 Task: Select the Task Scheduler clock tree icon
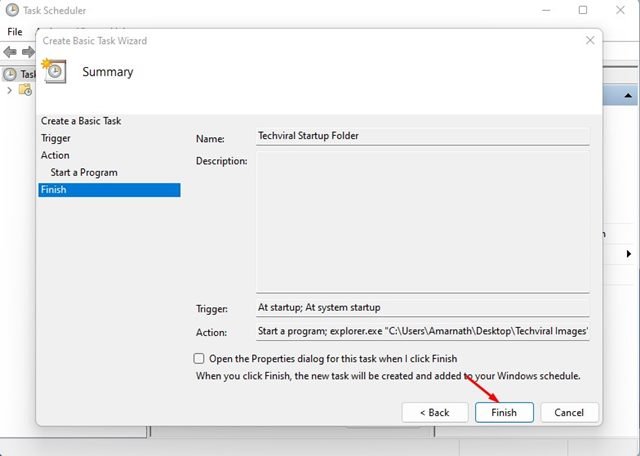coord(10,74)
